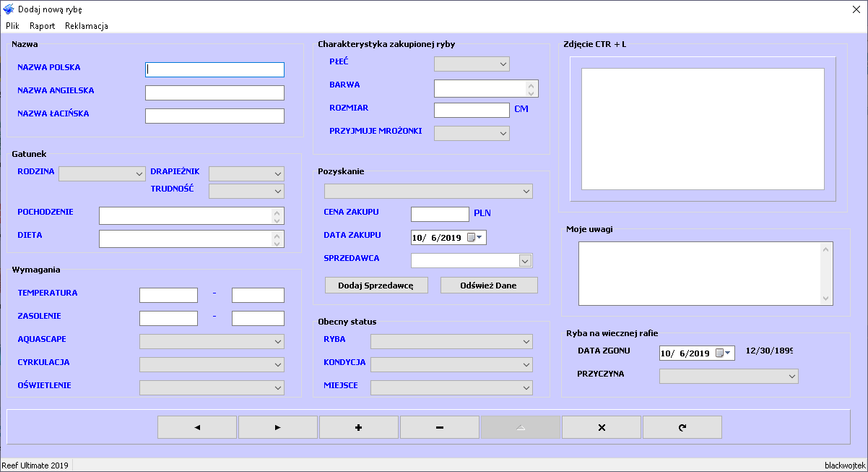Expand the PŁEĆ dropdown
The height and width of the screenshot is (472, 868).
503,64
